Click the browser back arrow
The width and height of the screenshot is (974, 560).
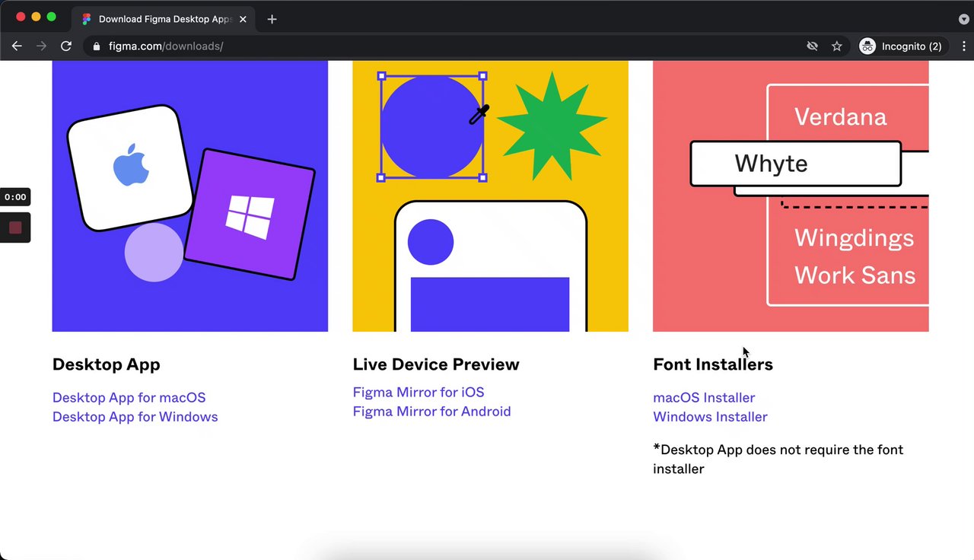click(x=17, y=46)
